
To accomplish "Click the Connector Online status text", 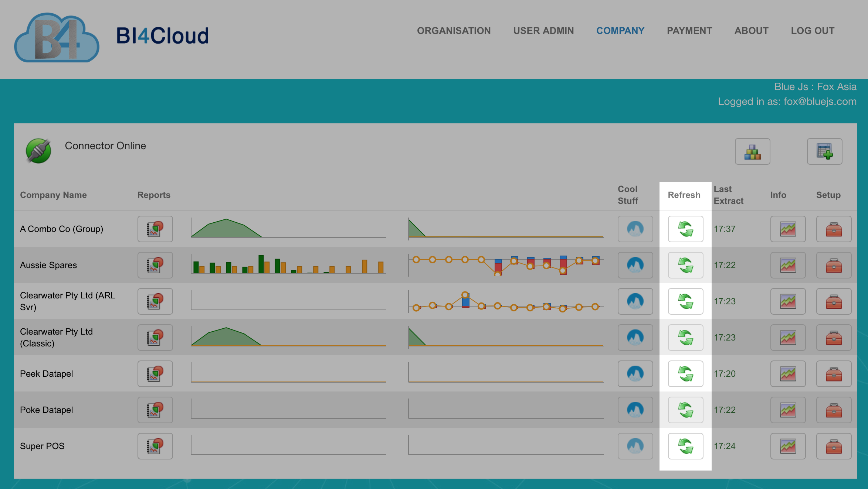I will click(x=105, y=146).
